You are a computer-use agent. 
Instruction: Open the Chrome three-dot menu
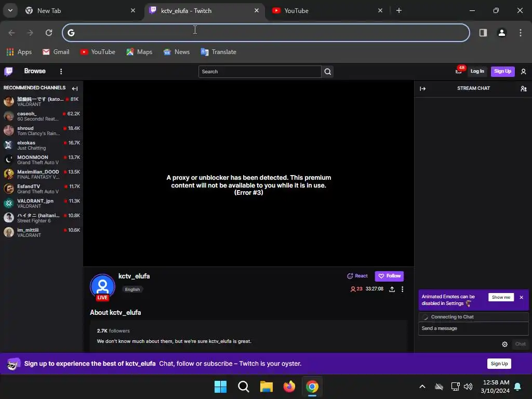tap(521, 33)
